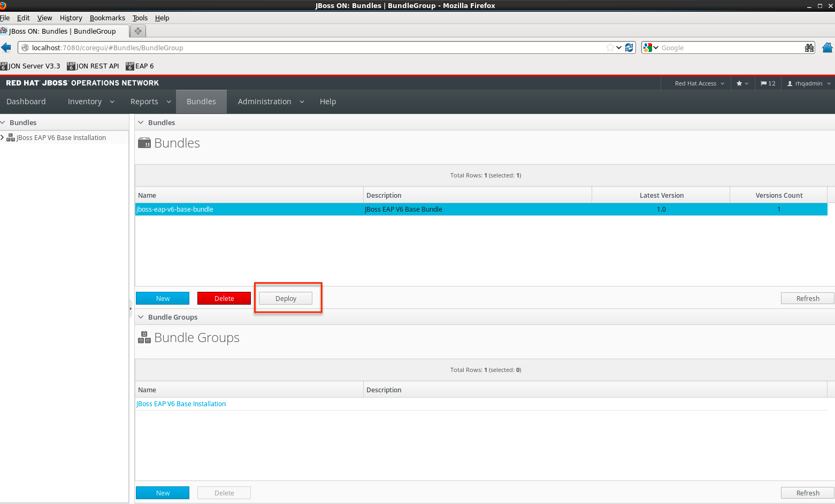Go back with the browser back arrow
835x504 pixels.
tap(6, 48)
